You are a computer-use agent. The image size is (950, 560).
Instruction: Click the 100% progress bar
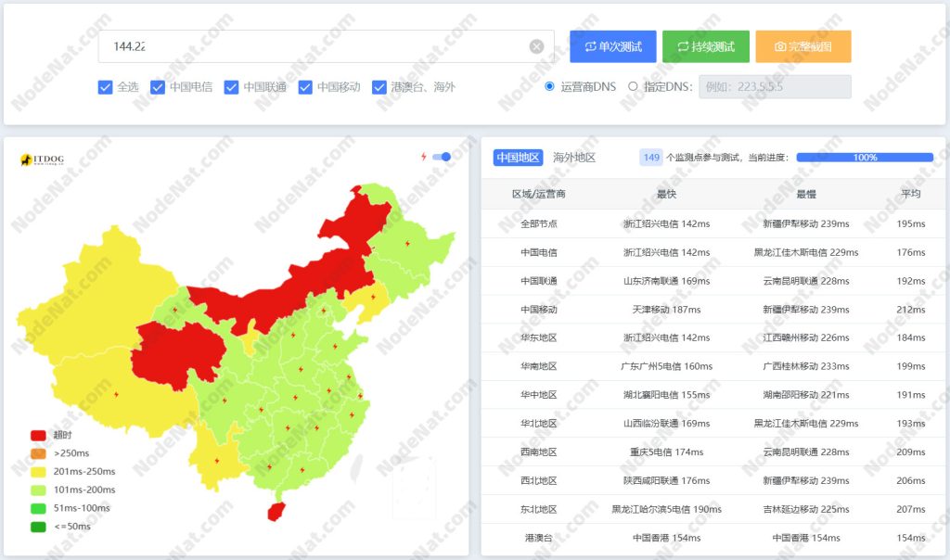[865, 158]
